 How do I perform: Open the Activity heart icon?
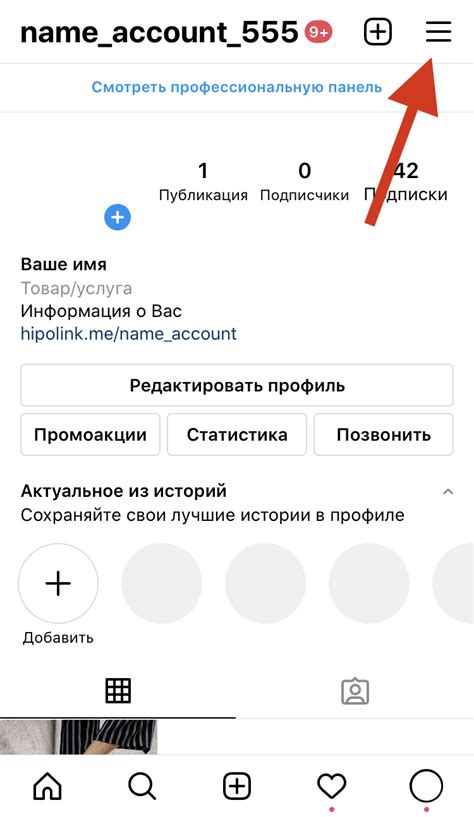[x=332, y=786]
